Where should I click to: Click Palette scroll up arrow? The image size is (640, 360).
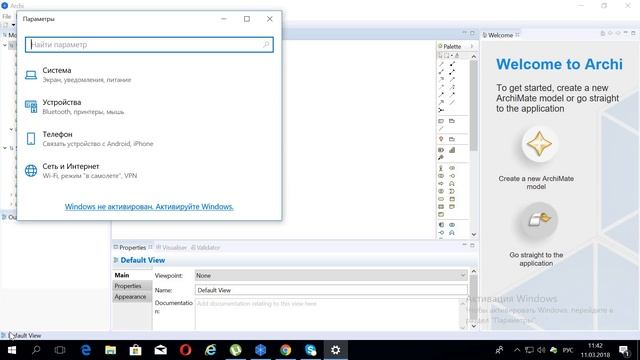click(473, 56)
